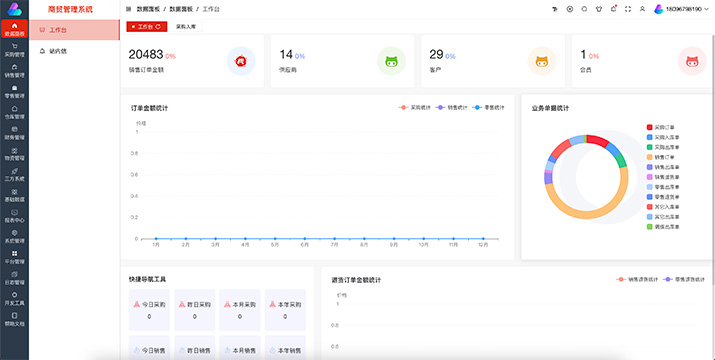Image resolution: width=715 pixels, height=360 pixels.
Task: Open 报表中心 in the dark sidebar
Action: (15, 216)
